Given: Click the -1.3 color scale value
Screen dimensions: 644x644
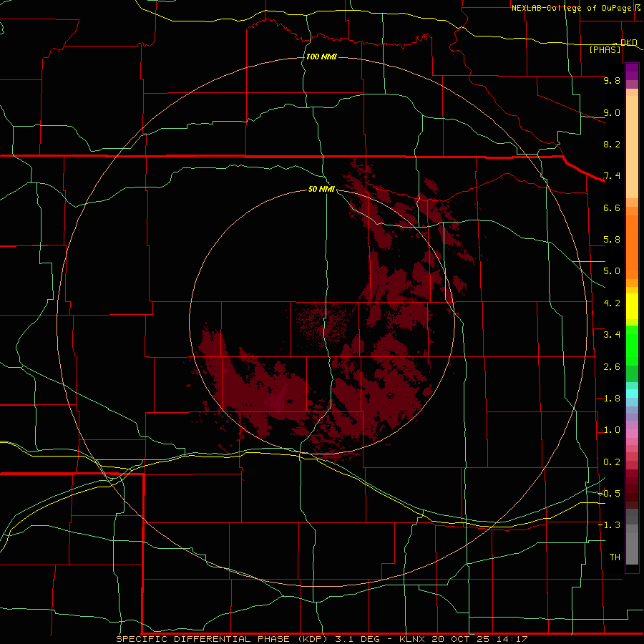Looking at the screenshot, I should coord(610,525).
